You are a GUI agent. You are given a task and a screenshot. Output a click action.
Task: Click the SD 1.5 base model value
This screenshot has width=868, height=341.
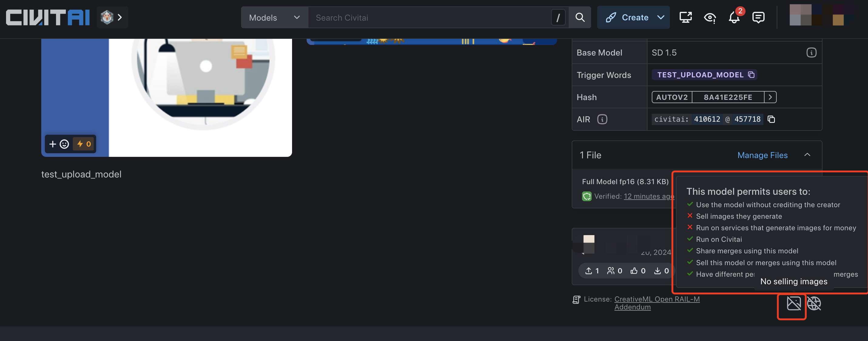(664, 52)
